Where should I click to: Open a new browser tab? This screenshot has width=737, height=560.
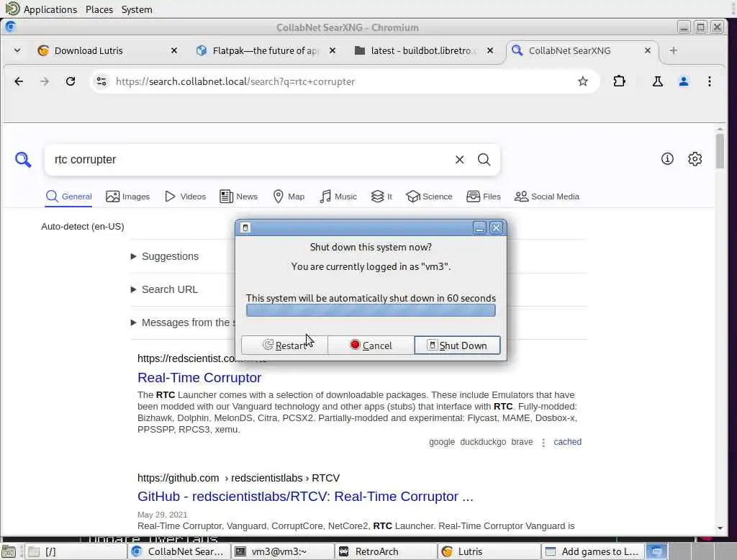point(673,50)
